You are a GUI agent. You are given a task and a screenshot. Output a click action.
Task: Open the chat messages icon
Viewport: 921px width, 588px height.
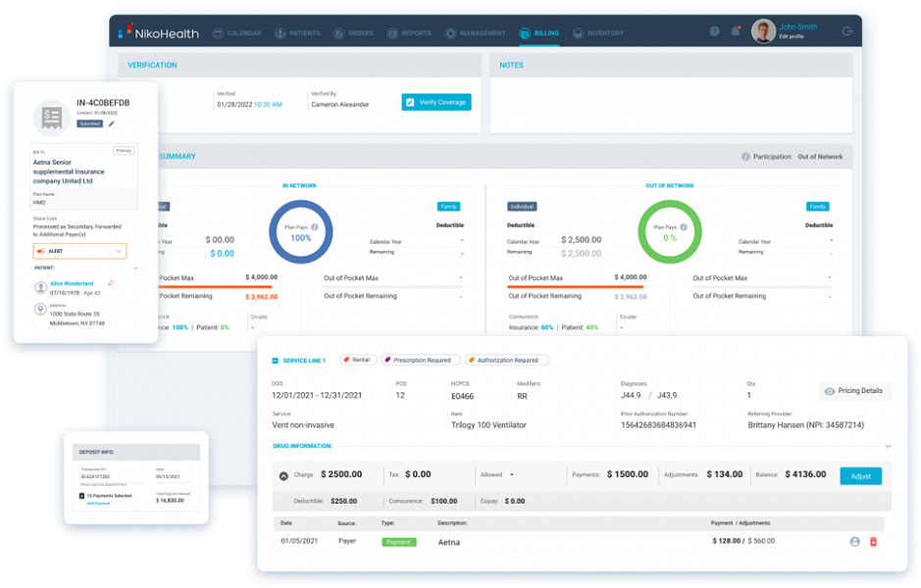tap(714, 31)
